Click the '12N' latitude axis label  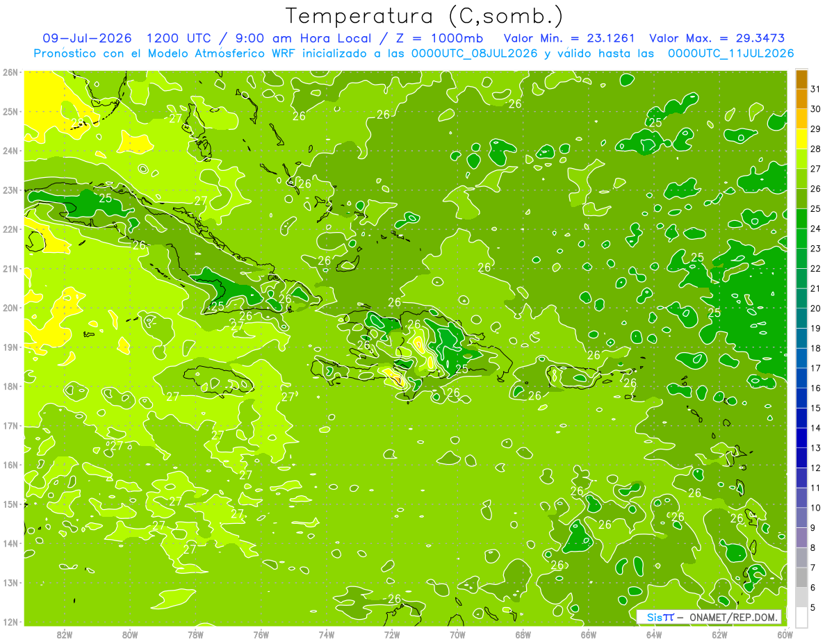pyautogui.click(x=11, y=622)
